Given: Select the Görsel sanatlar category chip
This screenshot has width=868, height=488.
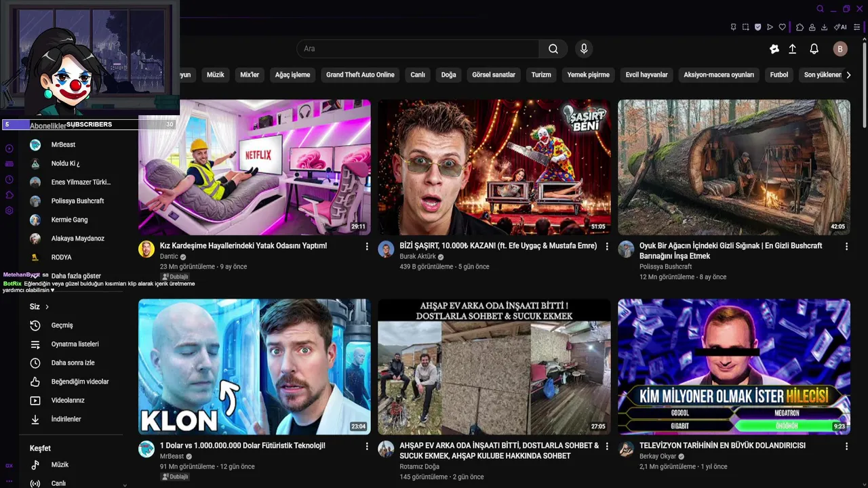Looking at the screenshot, I should coord(494,75).
